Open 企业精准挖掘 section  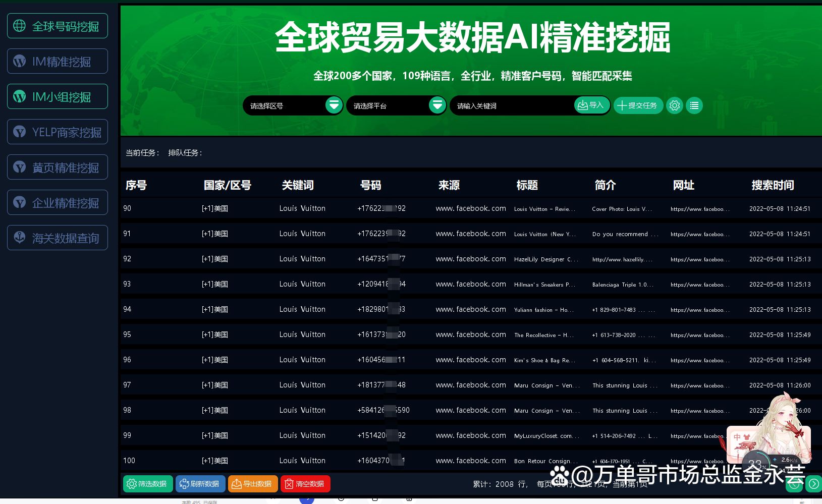pos(58,202)
